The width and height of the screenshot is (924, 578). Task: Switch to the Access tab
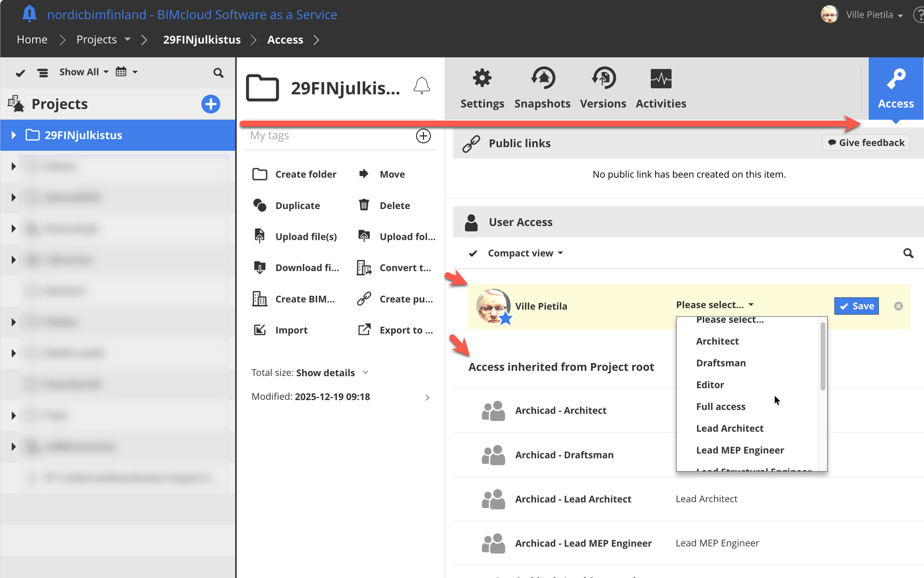click(x=895, y=87)
